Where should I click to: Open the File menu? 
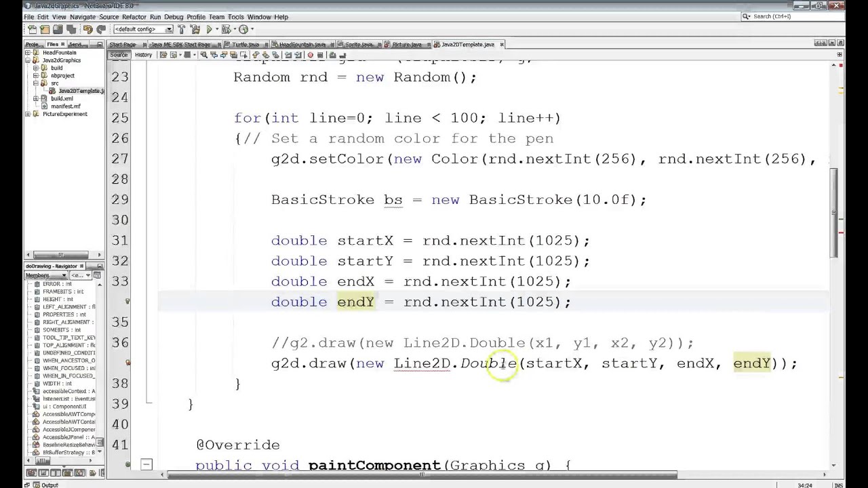[29, 17]
